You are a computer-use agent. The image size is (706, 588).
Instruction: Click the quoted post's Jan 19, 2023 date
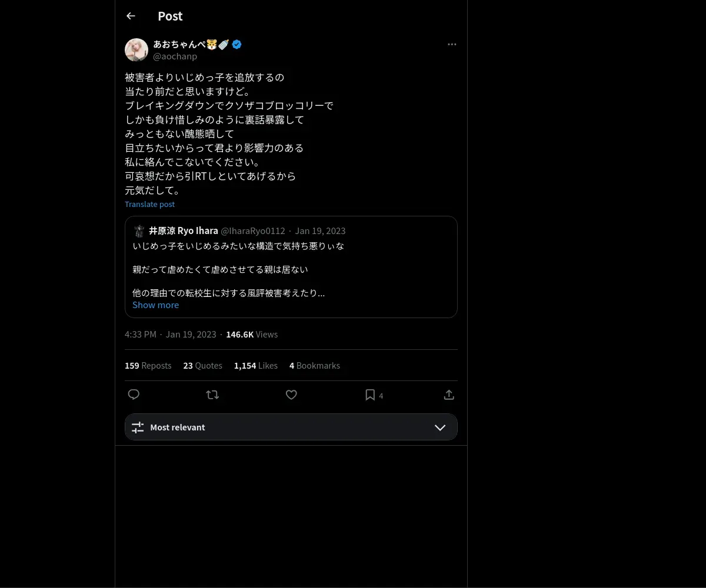tap(320, 230)
